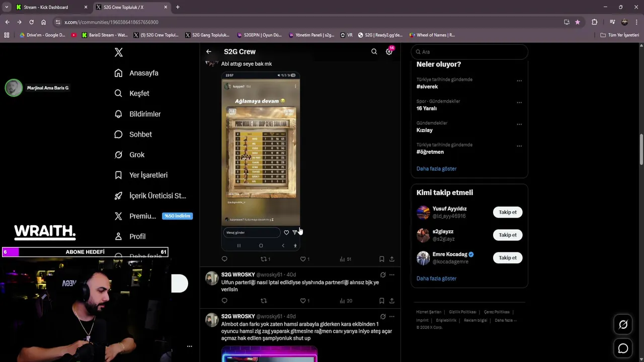Image resolution: width=644 pixels, height=362 pixels.
Task: Open options for Kızılay trend
Action: [x=519, y=124]
